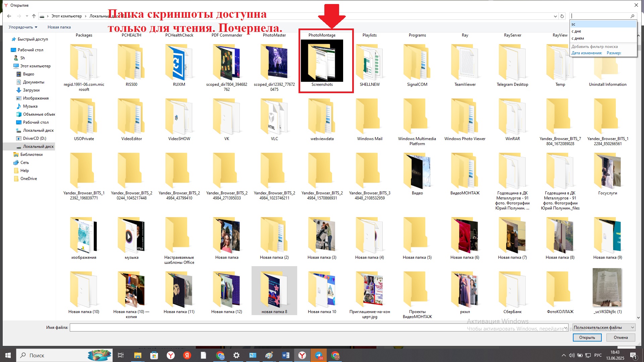644x362 pixels.
Task: Go up one folder level
Action: (x=34, y=16)
